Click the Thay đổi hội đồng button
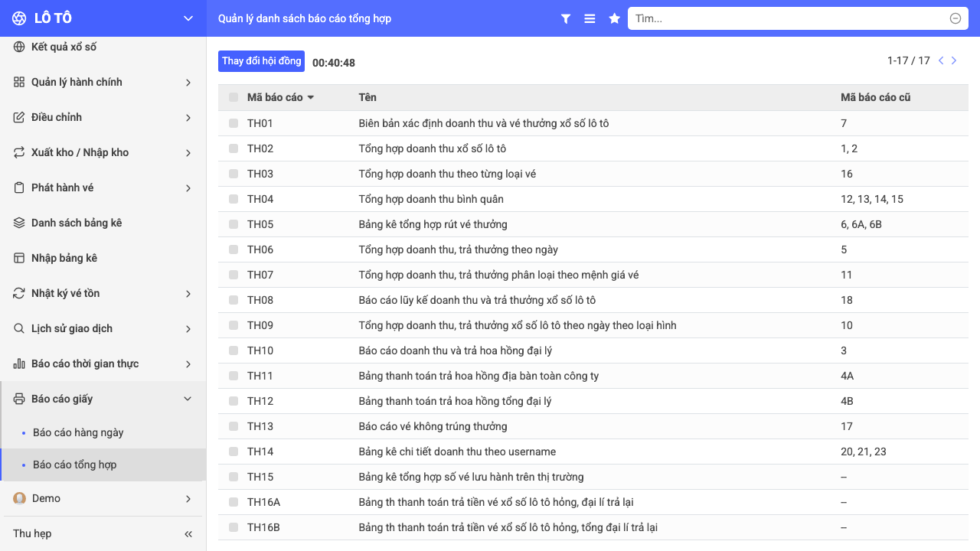980x551 pixels. pyautogui.click(x=261, y=61)
